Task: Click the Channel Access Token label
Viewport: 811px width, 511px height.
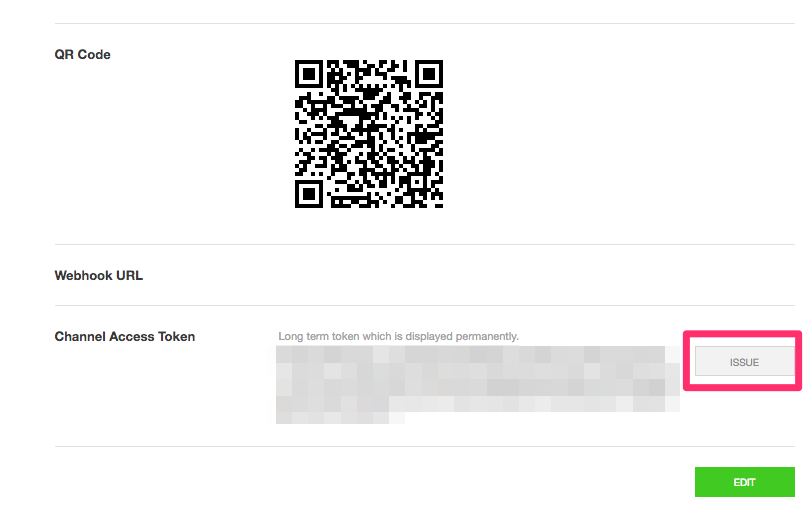Action: point(125,336)
